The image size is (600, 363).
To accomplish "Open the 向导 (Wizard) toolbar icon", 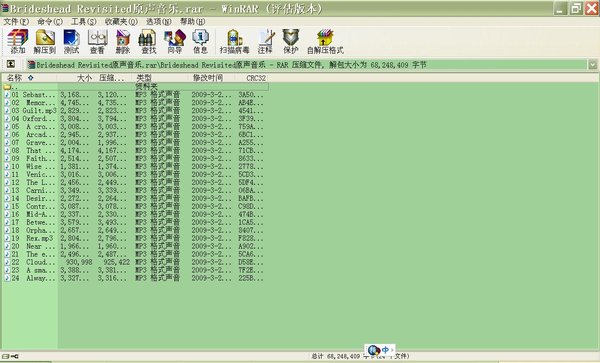I will coord(174,41).
